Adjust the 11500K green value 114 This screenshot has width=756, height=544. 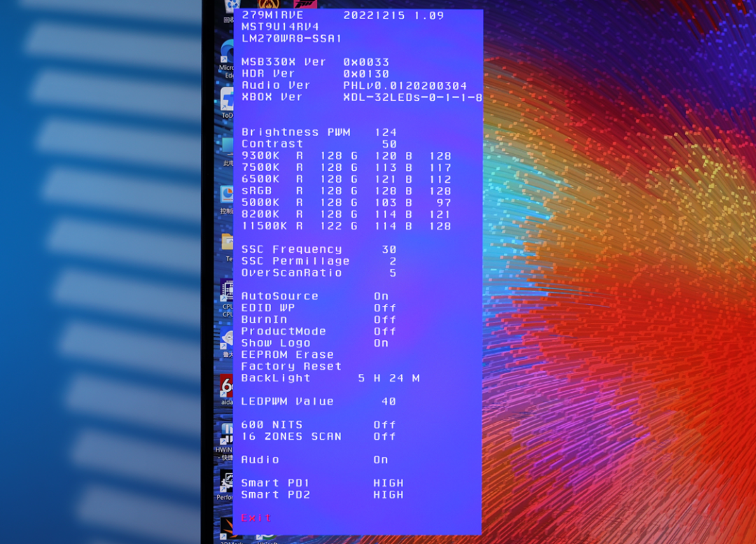click(386, 225)
